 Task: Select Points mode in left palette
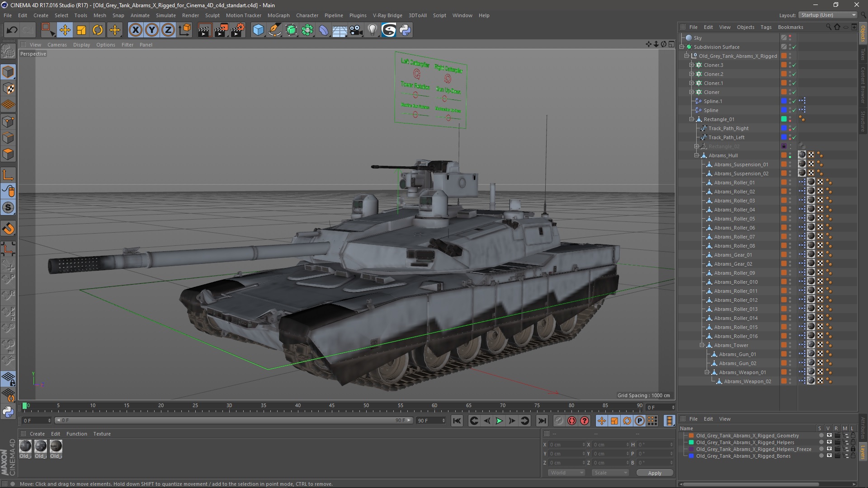(x=8, y=122)
